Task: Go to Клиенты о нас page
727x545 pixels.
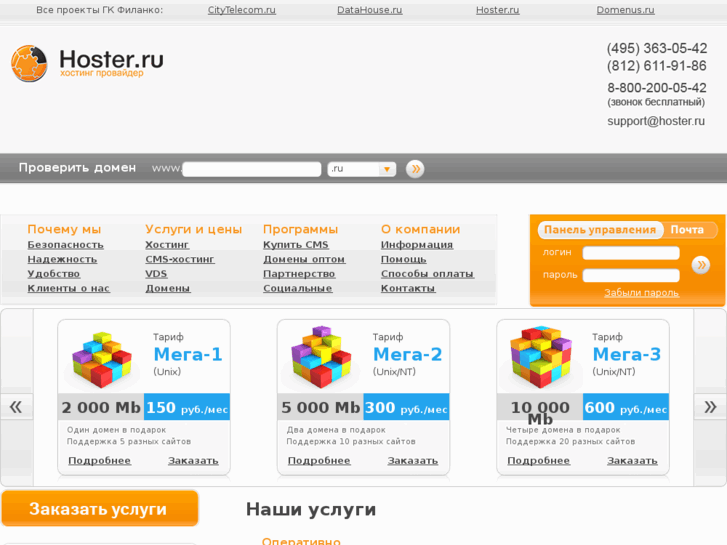Action: tap(69, 288)
